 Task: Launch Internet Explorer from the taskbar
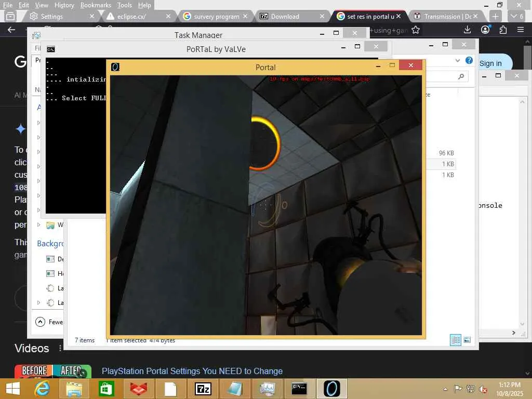(x=43, y=389)
